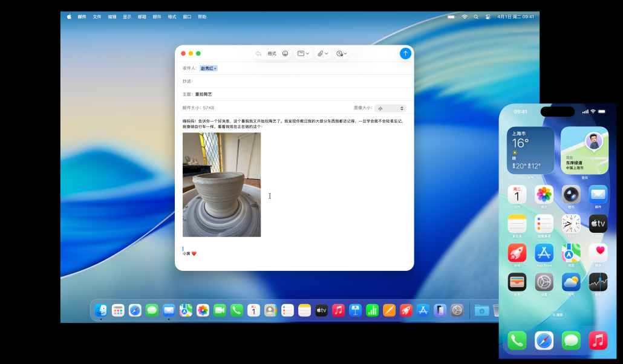Screen dimensions: 623x364
Task: Click the Spotlight search icon in the menu bar
Action: [x=476, y=17]
